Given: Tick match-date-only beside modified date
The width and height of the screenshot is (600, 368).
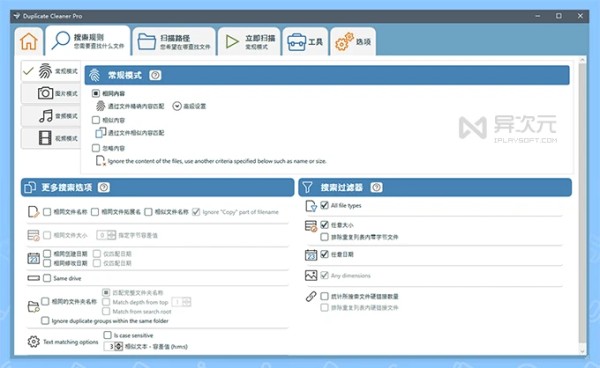Looking at the screenshot, I should (97, 263).
